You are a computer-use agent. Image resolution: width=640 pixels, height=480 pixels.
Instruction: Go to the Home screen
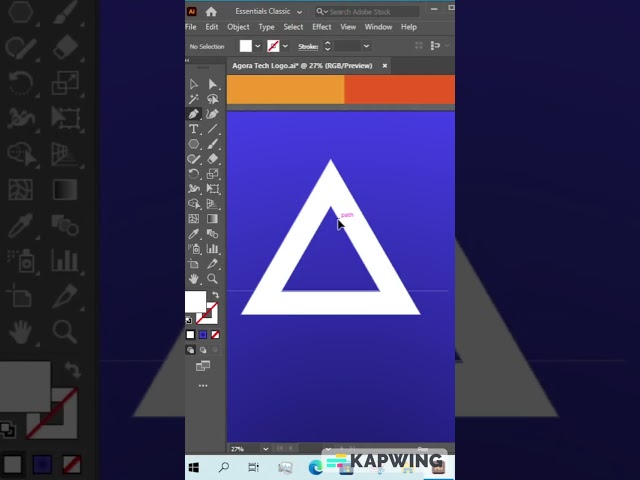tap(211, 11)
